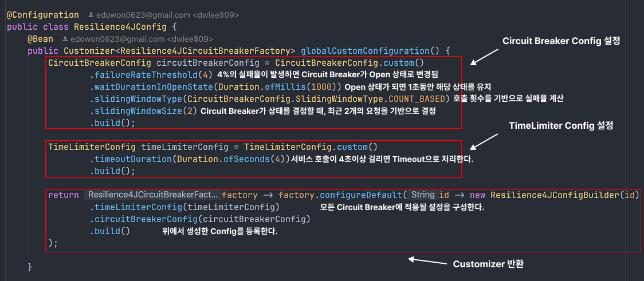
Task: Click the circuitBreakerConfig variable declaration
Action: [208, 63]
